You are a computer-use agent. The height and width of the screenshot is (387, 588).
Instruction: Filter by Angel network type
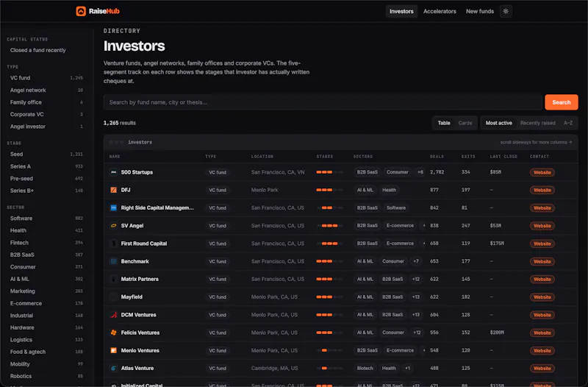(46, 90)
